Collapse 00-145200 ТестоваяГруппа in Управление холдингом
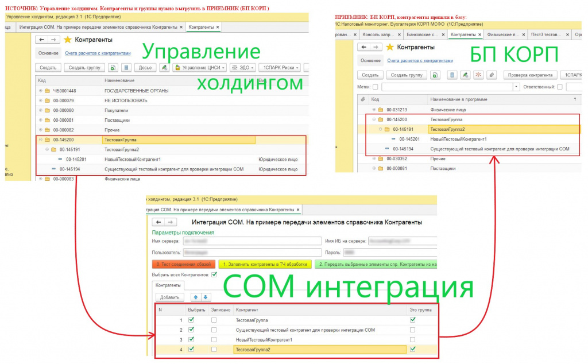The image size is (588, 364). [41, 140]
